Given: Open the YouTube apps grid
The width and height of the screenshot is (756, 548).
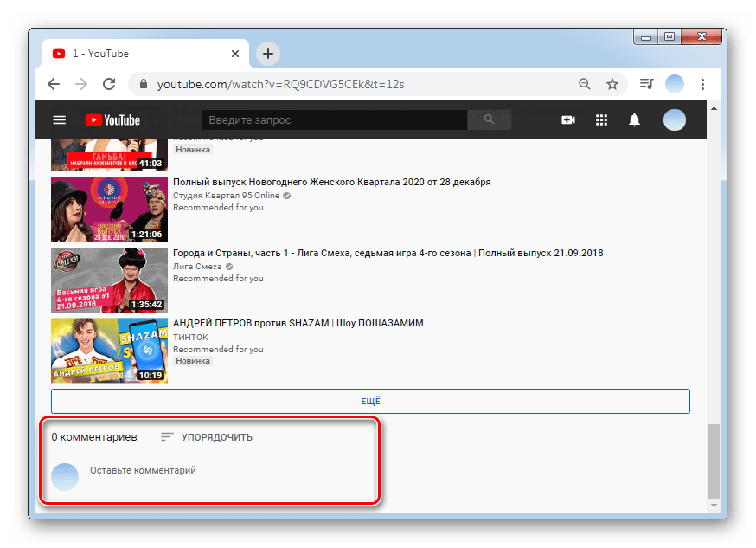Looking at the screenshot, I should tap(602, 120).
